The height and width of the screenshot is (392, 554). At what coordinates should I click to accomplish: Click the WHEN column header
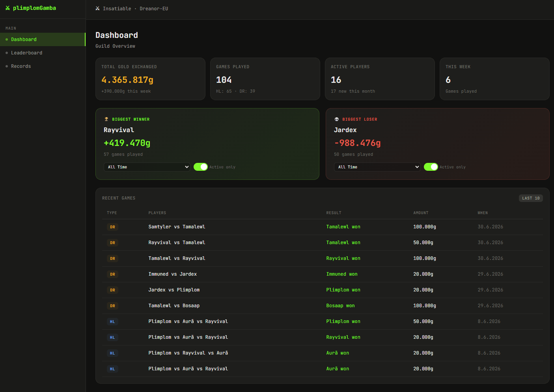(483, 213)
